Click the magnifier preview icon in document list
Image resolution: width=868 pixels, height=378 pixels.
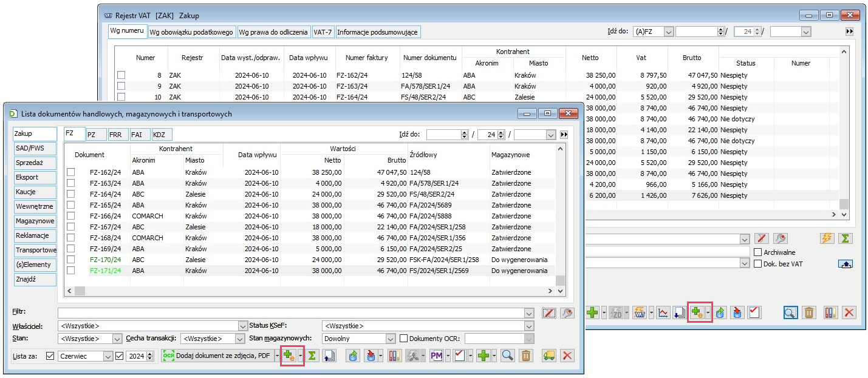[507, 356]
